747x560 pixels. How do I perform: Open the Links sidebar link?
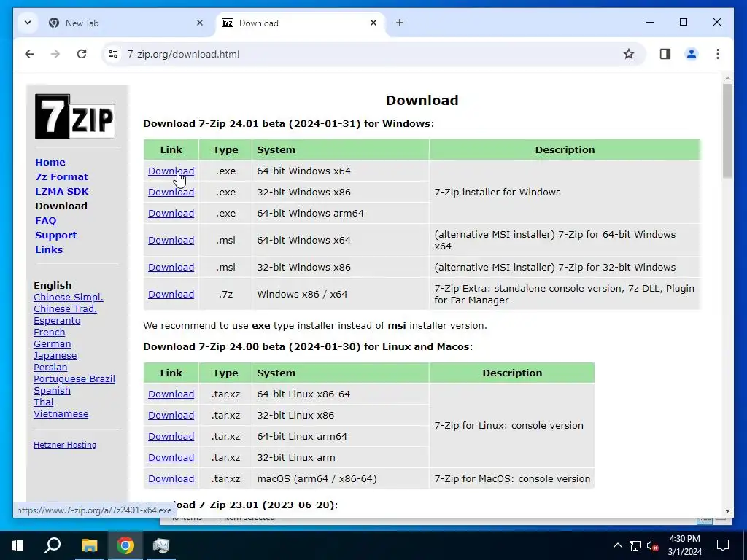(49, 250)
